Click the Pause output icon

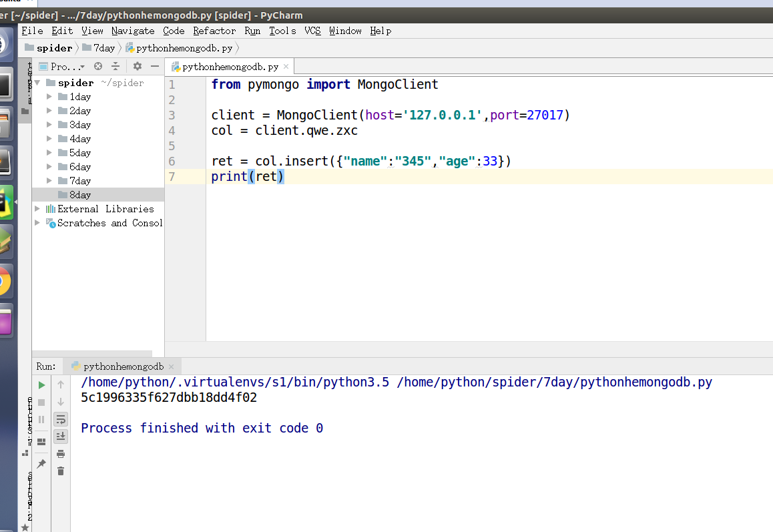point(41,420)
